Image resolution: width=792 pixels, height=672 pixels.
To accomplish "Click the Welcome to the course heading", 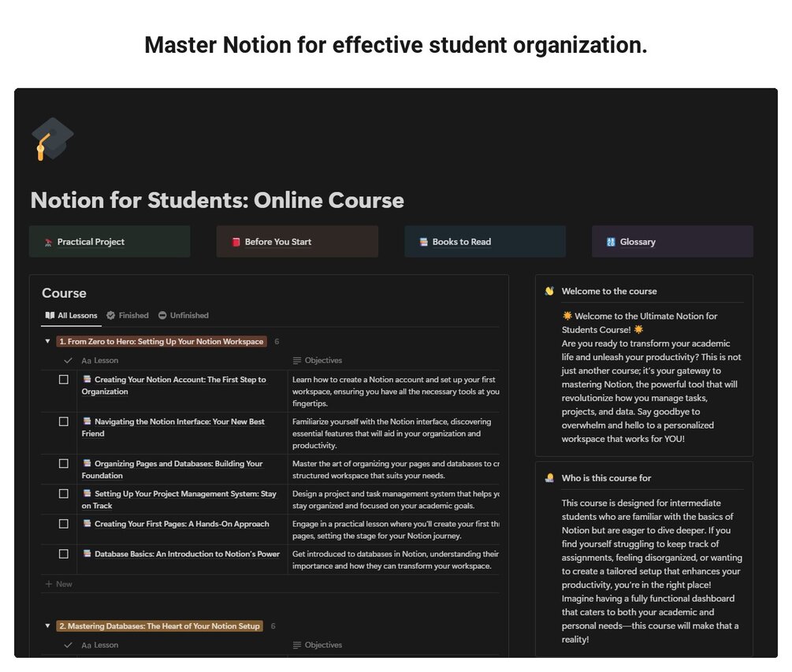I will [609, 291].
